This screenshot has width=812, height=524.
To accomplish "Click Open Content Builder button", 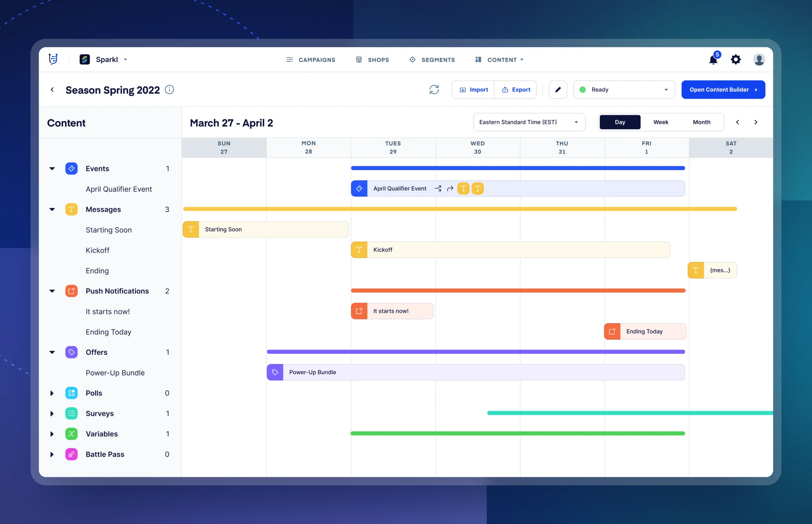I will [x=723, y=90].
